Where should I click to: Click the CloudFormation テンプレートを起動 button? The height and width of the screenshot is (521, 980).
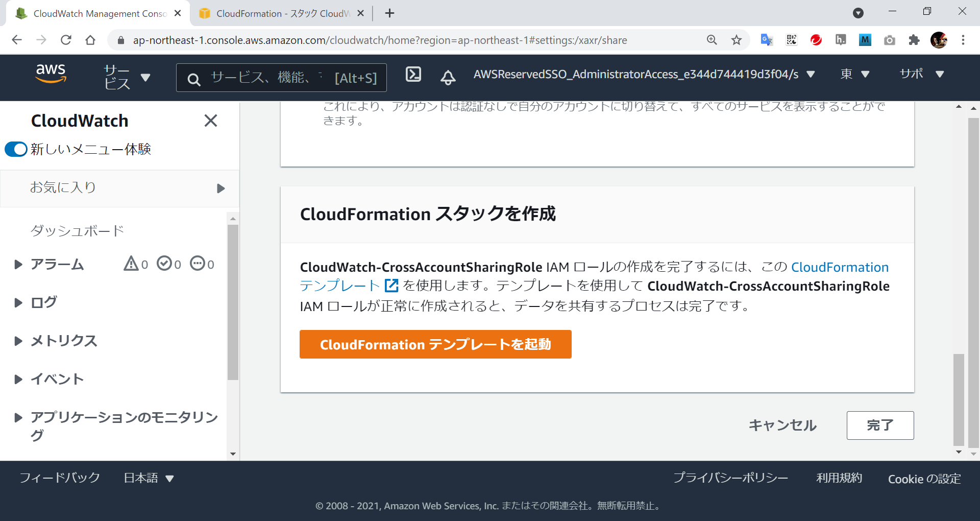(x=435, y=344)
